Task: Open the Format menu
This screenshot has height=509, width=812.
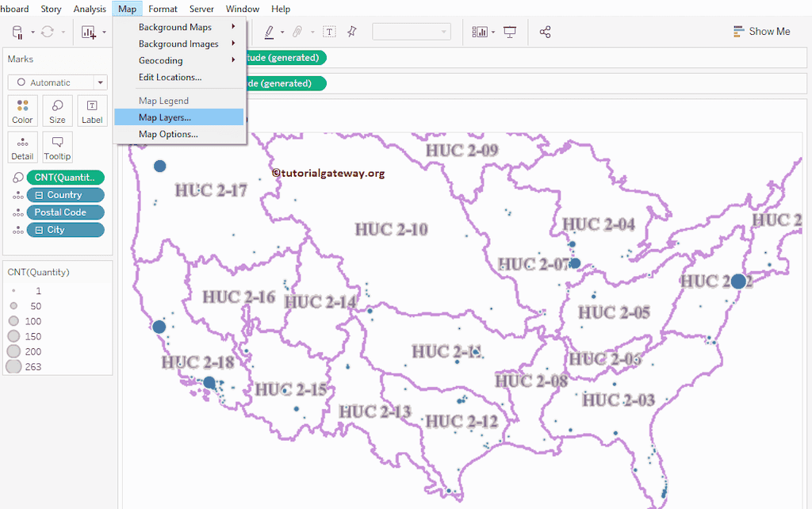Action: tap(163, 9)
